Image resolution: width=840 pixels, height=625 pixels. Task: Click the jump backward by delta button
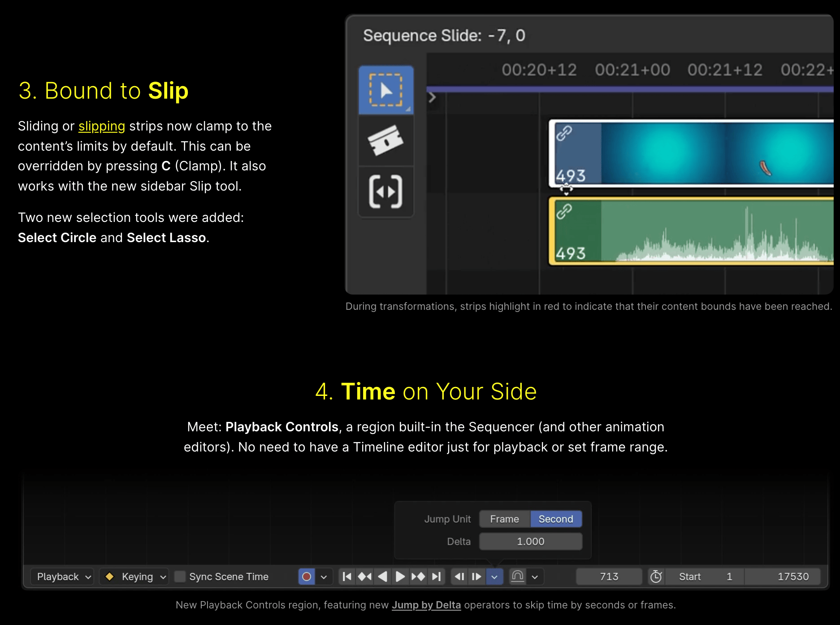pyautogui.click(x=459, y=577)
